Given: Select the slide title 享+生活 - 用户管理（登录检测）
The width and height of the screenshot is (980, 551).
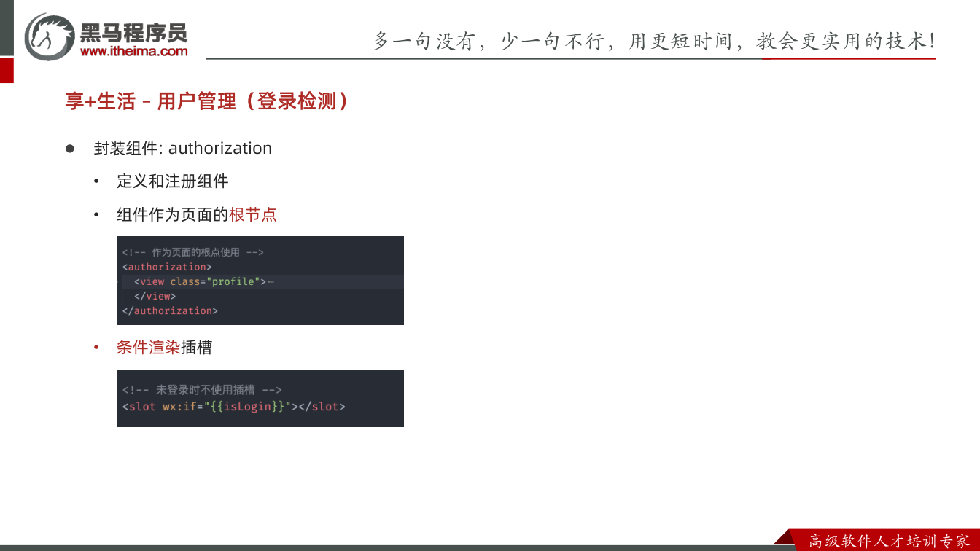Looking at the screenshot, I should [206, 101].
